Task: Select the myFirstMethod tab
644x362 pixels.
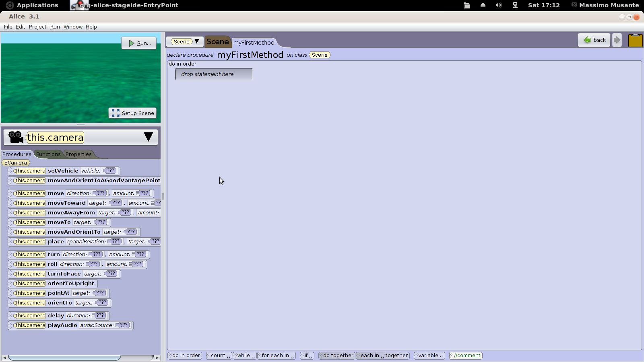Action: coord(254,43)
